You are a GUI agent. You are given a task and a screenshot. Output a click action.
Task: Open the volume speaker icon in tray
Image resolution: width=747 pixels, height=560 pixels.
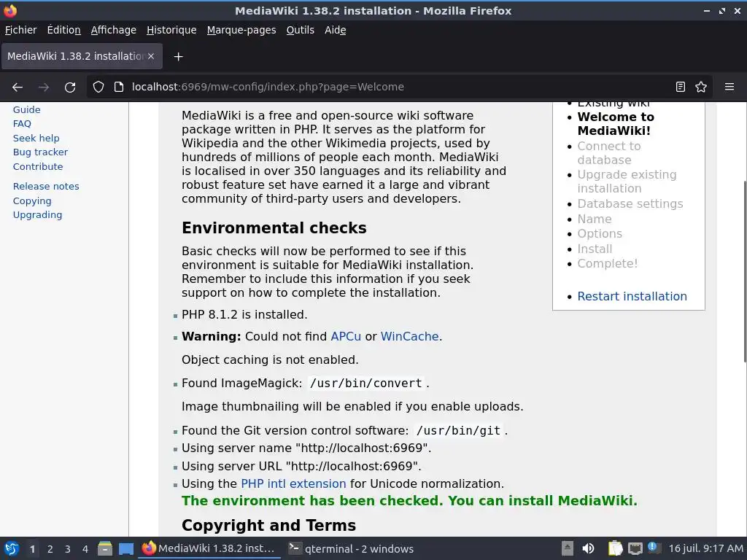click(x=589, y=548)
